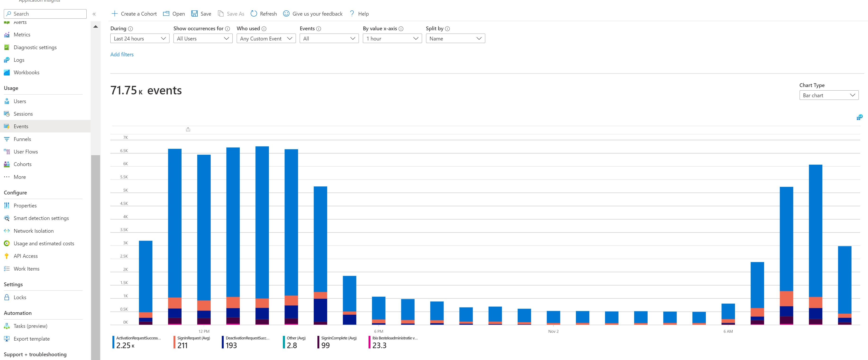Viewport: 868px width, 360px height.
Task: Click 'Give us your feedback' text
Action: point(317,14)
